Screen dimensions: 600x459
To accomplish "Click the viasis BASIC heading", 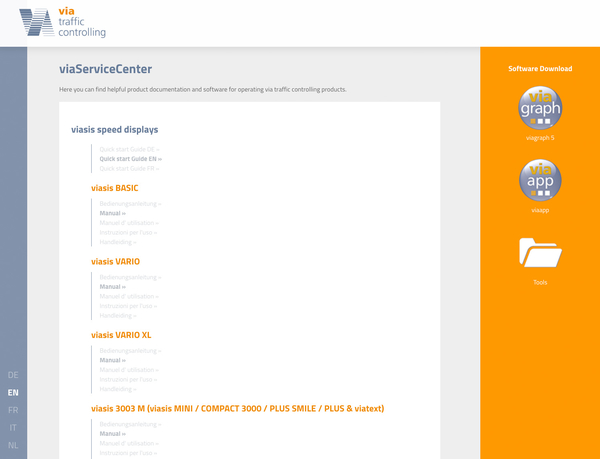I will pyautogui.click(x=114, y=188).
